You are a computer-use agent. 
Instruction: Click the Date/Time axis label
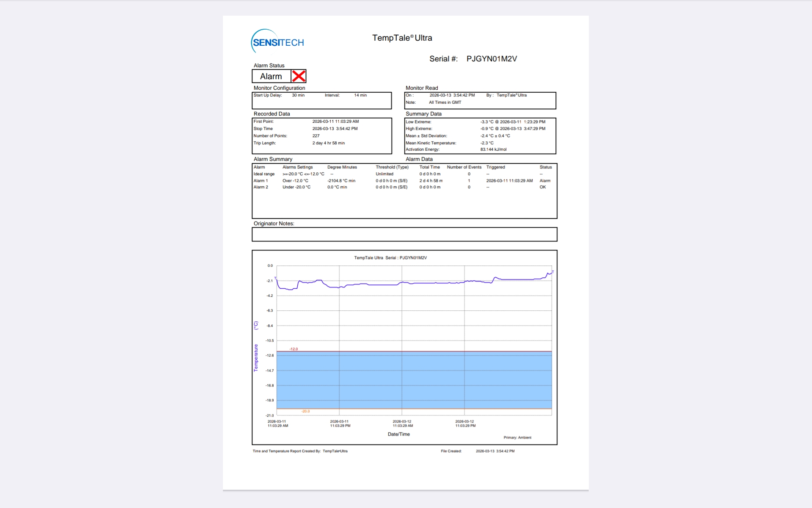[x=398, y=434]
